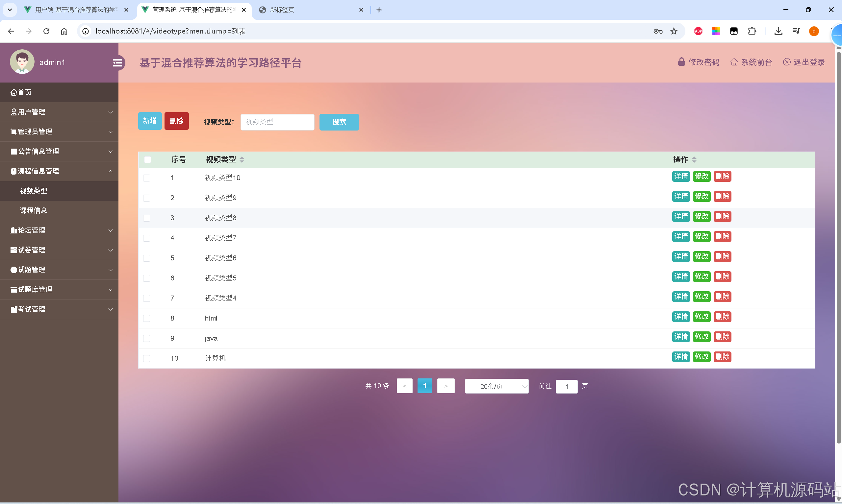The width and height of the screenshot is (842, 504).
Task: Click the 论坛管理 chart icon in sidebar
Action: pos(13,230)
